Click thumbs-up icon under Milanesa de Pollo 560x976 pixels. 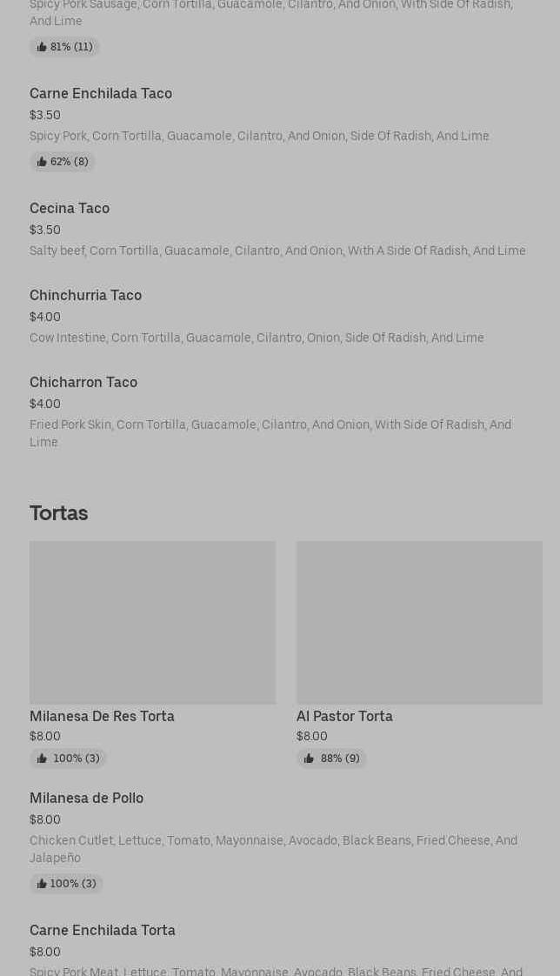point(42,884)
